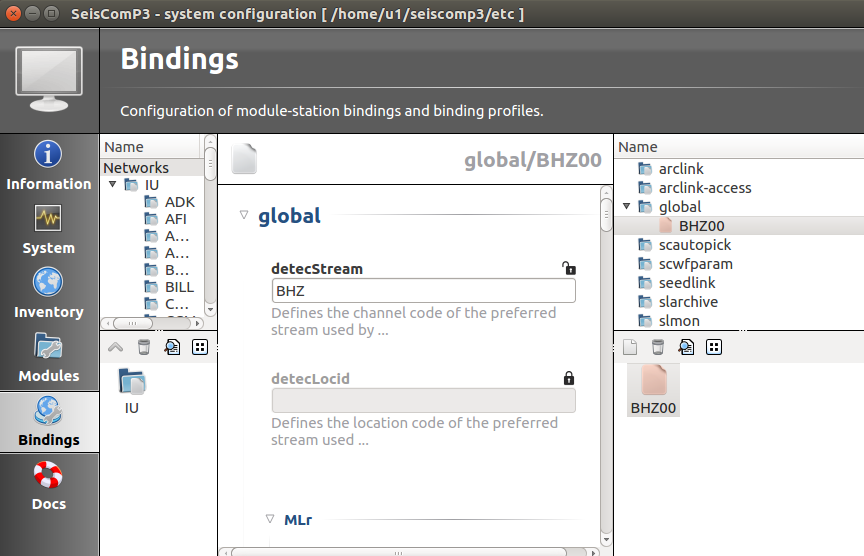864x556 pixels.
Task: Click the monitor icon in the header
Action: [x=49, y=79]
